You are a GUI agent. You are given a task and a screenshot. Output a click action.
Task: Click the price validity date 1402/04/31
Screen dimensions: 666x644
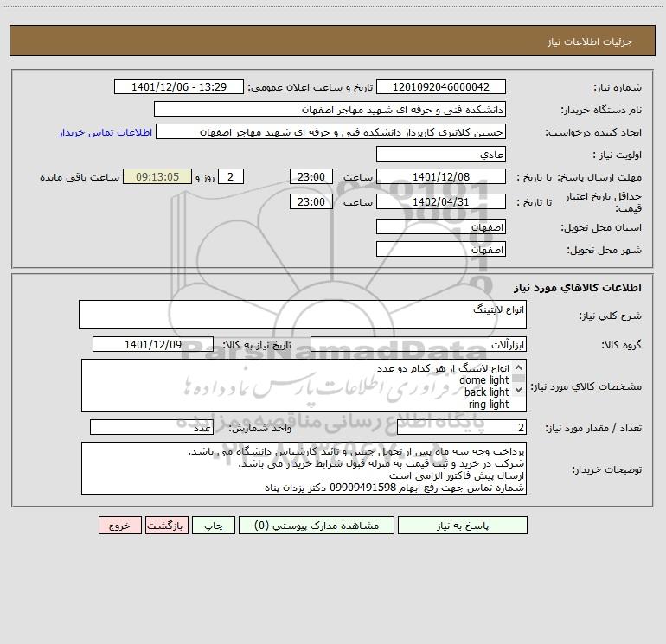[441, 201]
